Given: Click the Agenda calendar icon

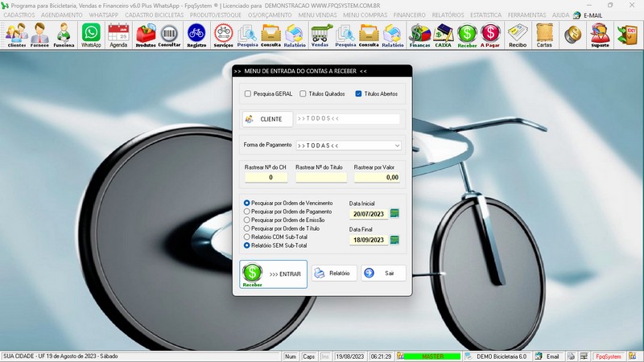Looking at the screenshot, I should point(118,35).
